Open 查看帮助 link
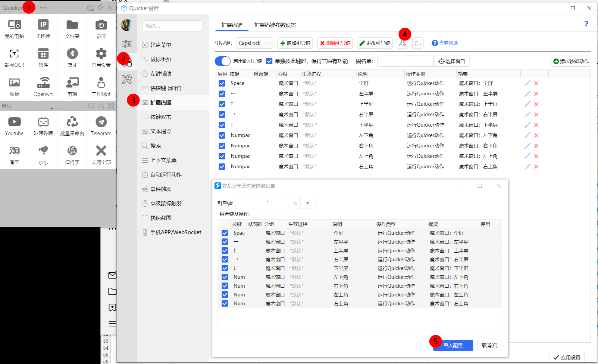This screenshot has height=364, width=598. pyautogui.click(x=445, y=43)
